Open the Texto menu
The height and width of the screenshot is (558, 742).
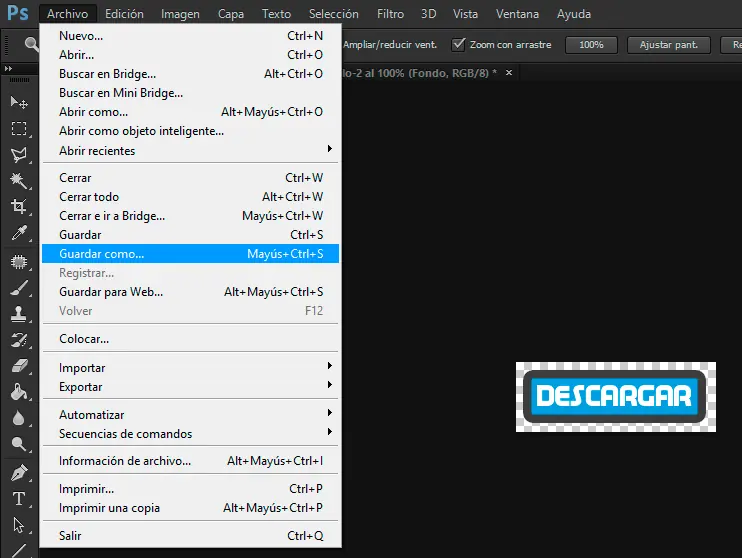click(x=276, y=14)
